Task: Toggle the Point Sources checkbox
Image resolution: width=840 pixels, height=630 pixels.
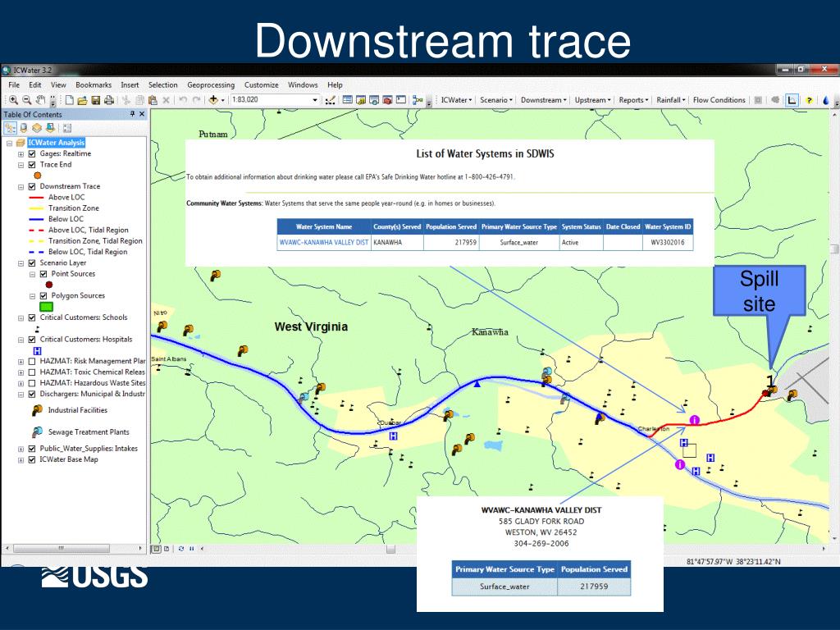Action: (x=43, y=274)
